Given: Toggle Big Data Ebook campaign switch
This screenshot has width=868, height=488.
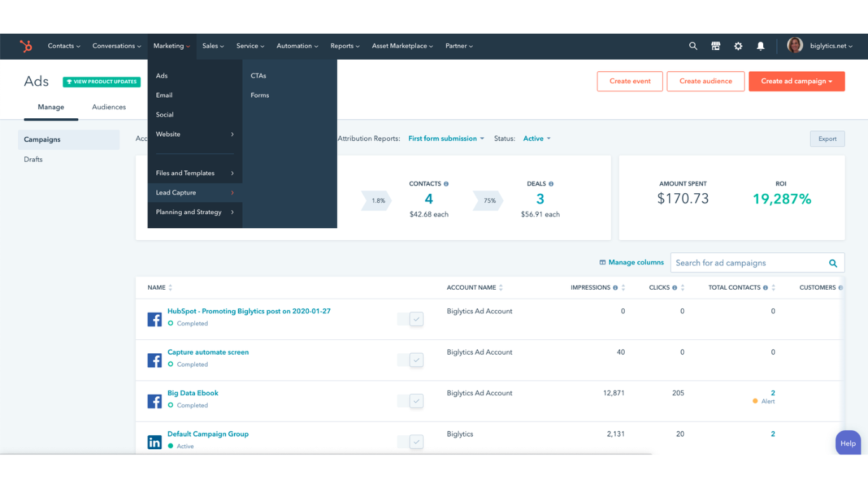Looking at the screenshot, I should point(410,401).
